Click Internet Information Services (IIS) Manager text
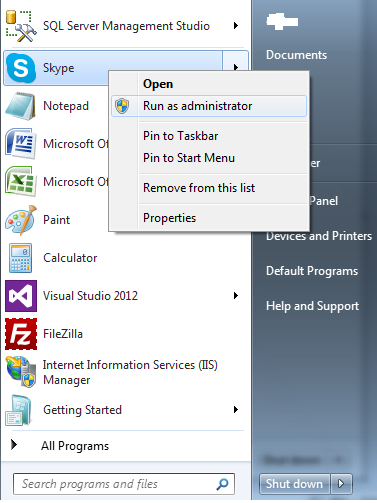Screen dimensions: 377x503 pyautogui.click(x=130, y=372)
